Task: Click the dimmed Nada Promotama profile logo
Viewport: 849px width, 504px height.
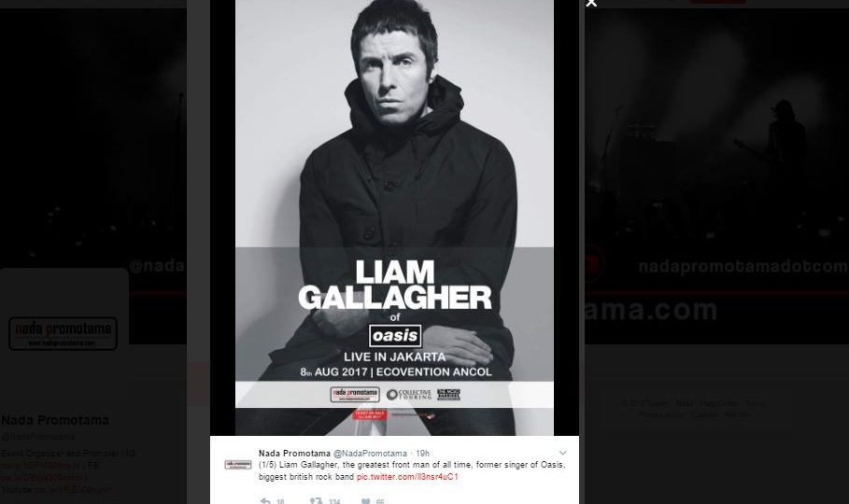Action: (x=64, y=333)
